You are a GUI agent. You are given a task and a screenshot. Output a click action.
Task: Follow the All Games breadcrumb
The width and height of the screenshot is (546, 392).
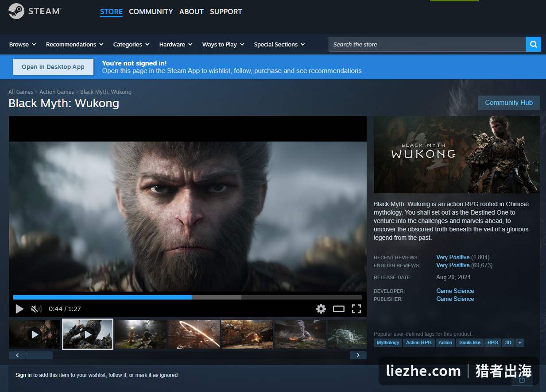[21, 92]
